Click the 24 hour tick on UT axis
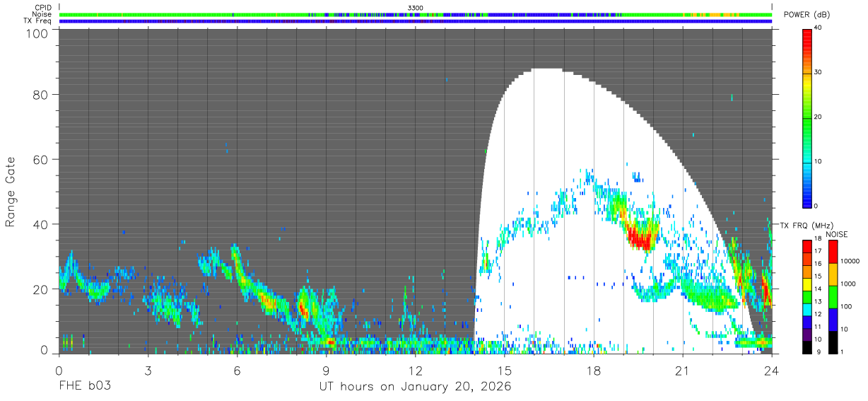Screen dimensions: 868x401 [x=772, y=371]
